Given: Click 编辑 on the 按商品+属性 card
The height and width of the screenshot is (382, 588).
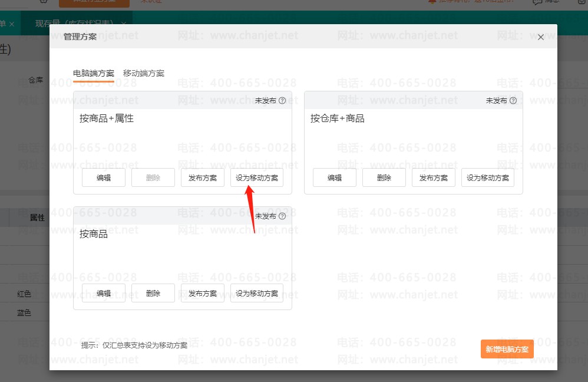Looking at the screenshot, I should pos(104,178).
